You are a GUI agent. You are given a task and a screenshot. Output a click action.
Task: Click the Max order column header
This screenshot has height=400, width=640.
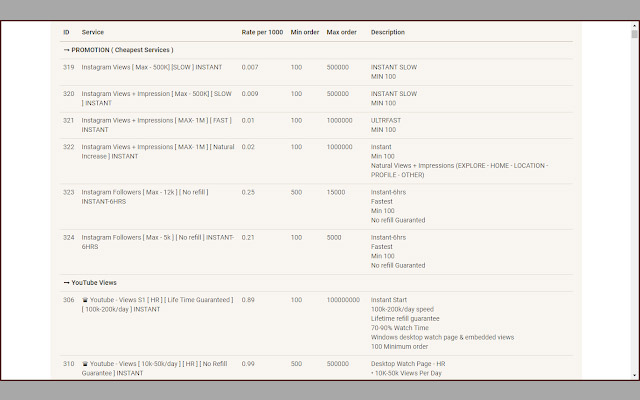pyautogui.click(x=341, y=32)
